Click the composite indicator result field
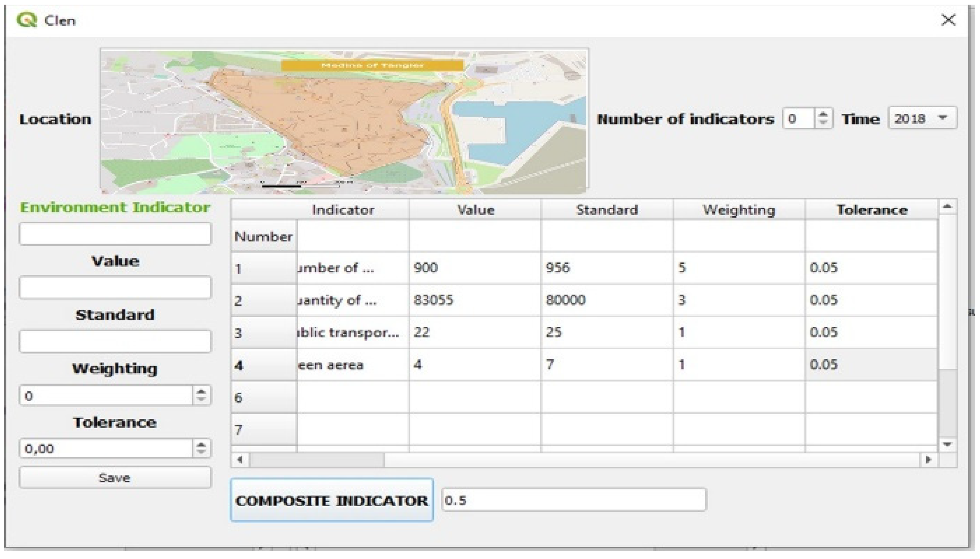The height and width of the screenshot is (559, 980). pos(574,500)
